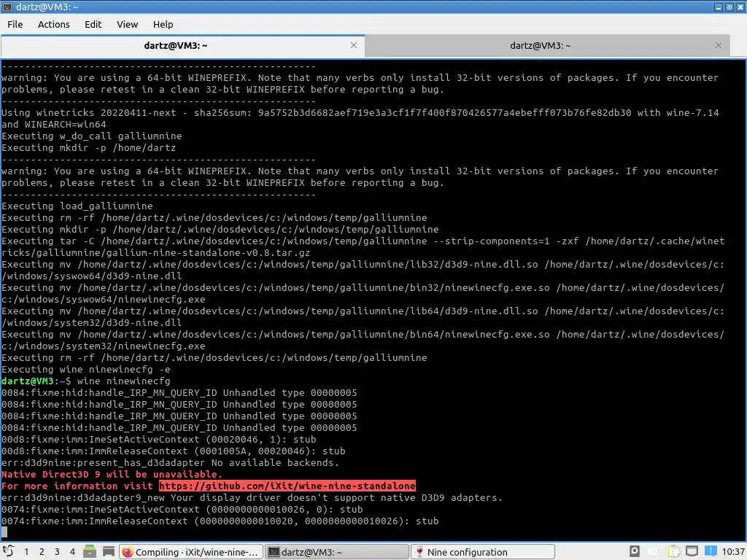Close the first terminal tab
Image resolution: width=747 pixels, height=560 pixels.
tap(354, 45)
